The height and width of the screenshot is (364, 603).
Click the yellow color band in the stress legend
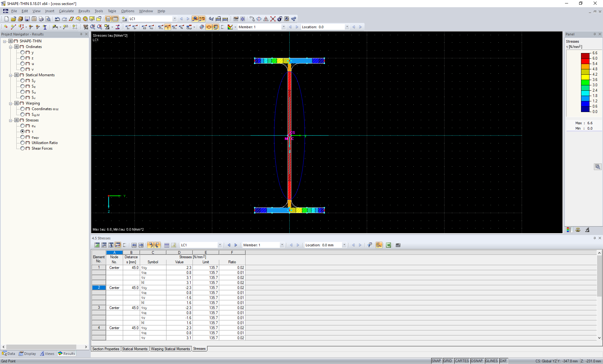pos(585,77)
